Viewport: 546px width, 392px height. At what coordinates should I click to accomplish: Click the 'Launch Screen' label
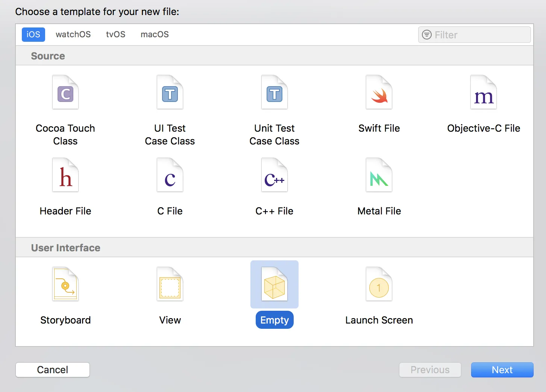[x=379, y=320]
